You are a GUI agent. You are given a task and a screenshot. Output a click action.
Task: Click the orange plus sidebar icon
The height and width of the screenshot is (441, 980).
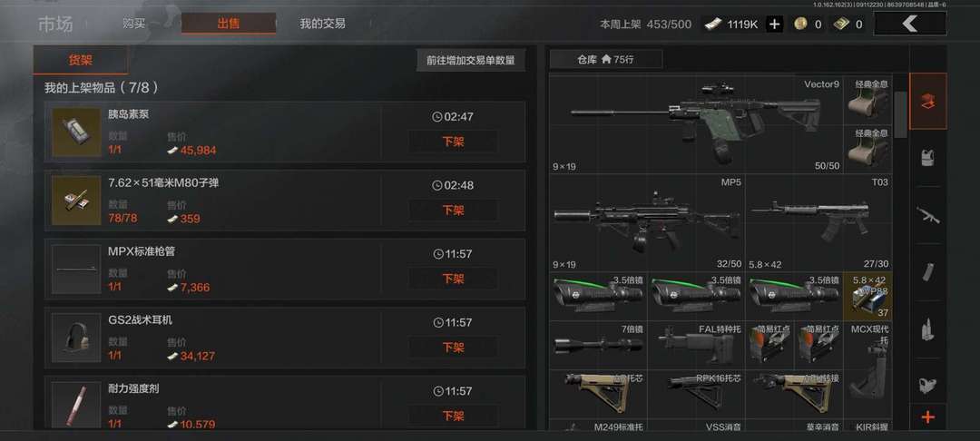(928, 417)
